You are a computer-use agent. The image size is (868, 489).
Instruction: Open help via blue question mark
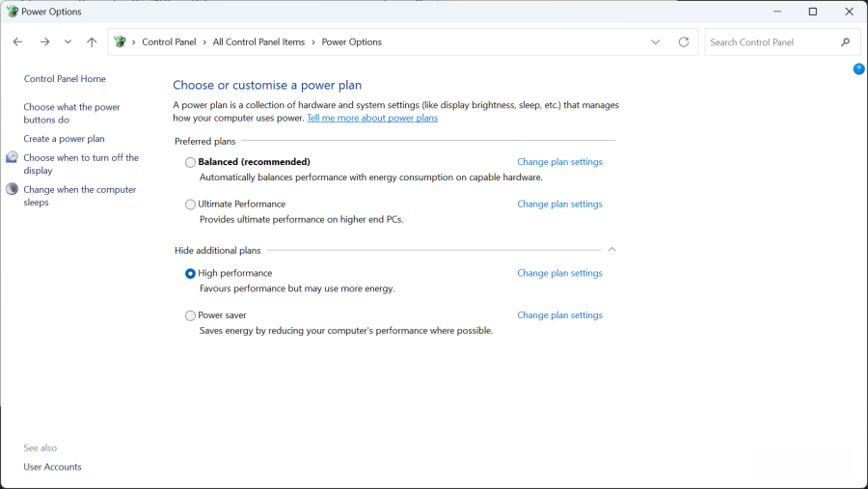(x=858, y=69)
